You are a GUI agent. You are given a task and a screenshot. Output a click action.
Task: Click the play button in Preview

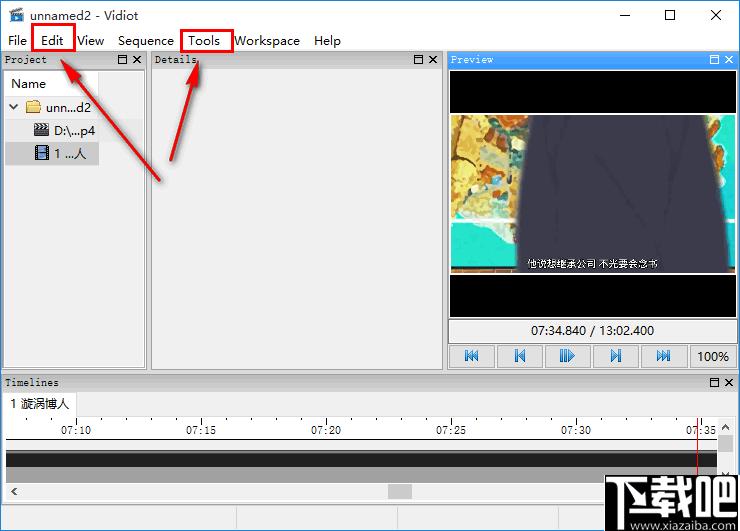click(567, 356)
